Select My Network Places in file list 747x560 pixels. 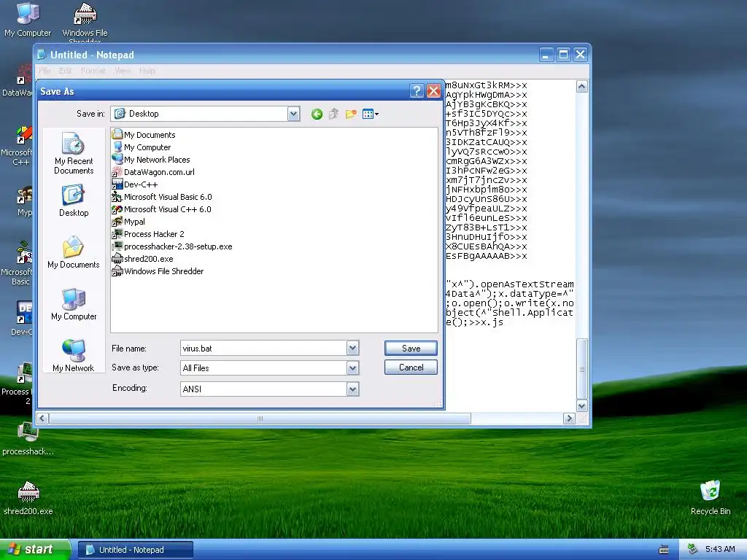click(151, 160)
